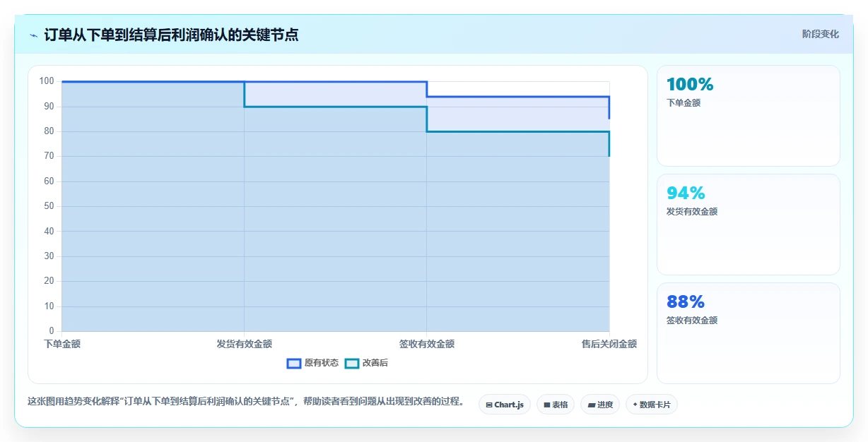Open the 94% 发货有效金额 card

click(749, 225)
